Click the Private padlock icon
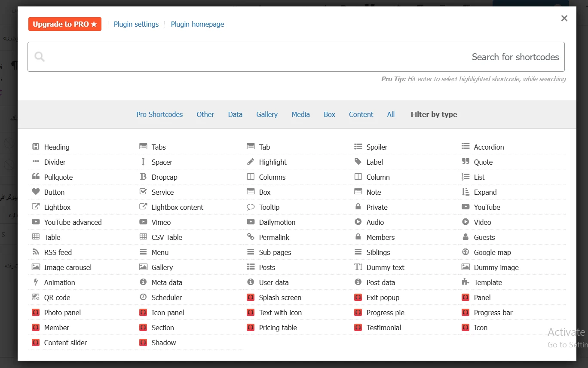The width and height of the screenshot is (588, 368). click(x=358, y=207)
